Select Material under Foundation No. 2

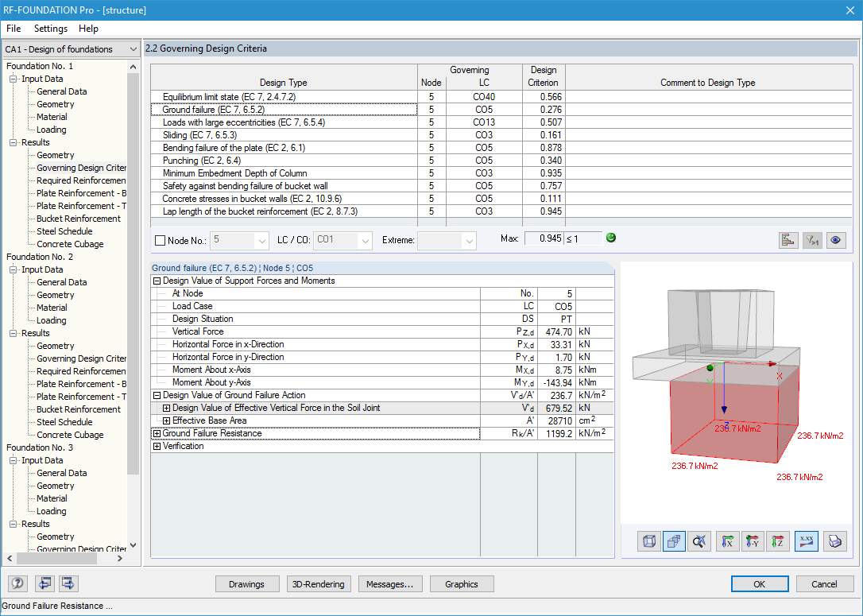[x=52, y=308]
